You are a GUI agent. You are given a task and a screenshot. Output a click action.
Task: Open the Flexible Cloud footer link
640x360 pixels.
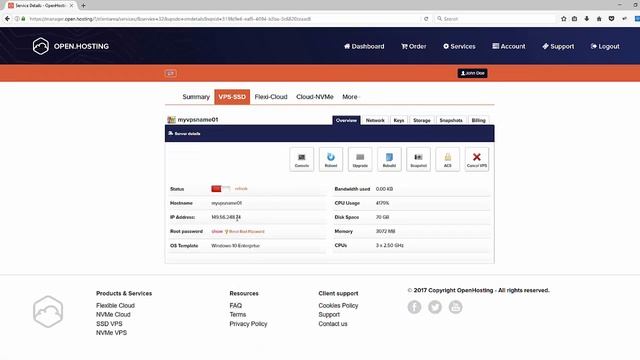pos(115,305)
